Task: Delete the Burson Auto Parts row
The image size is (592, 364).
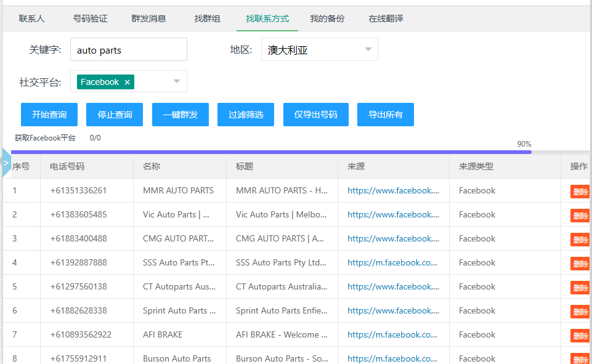Action: (x=580, y=358)
